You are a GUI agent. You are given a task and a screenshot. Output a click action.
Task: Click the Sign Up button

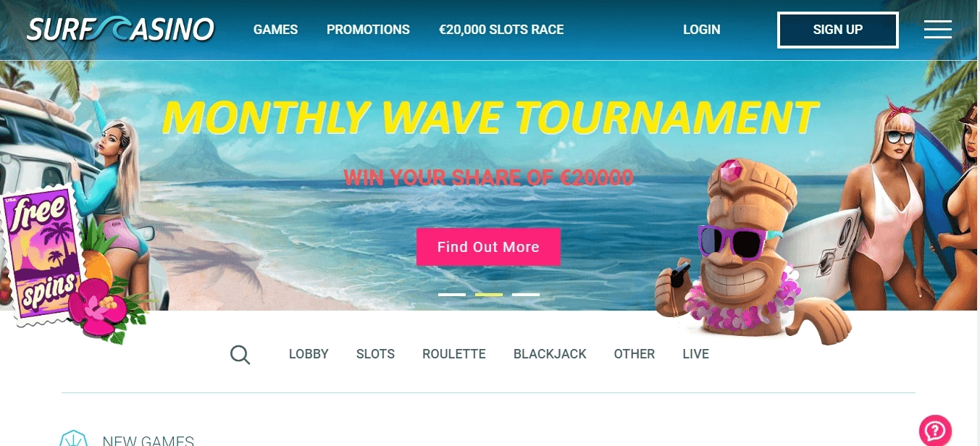click(x=838, y=30)
